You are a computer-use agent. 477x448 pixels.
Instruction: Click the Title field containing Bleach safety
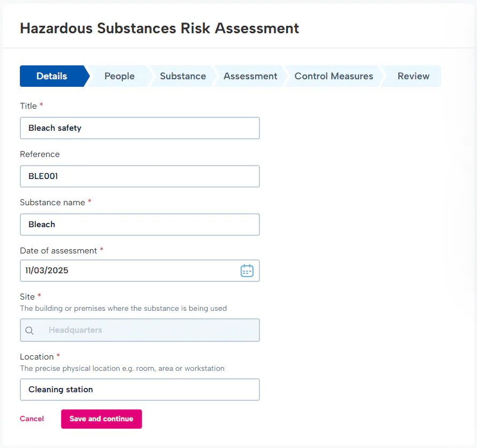click(140, 128)
